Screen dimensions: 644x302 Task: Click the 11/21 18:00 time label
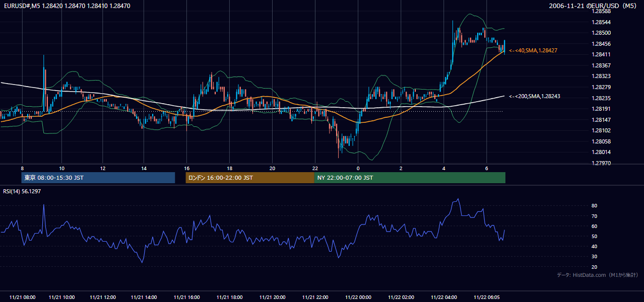click(x=229, y=297)
